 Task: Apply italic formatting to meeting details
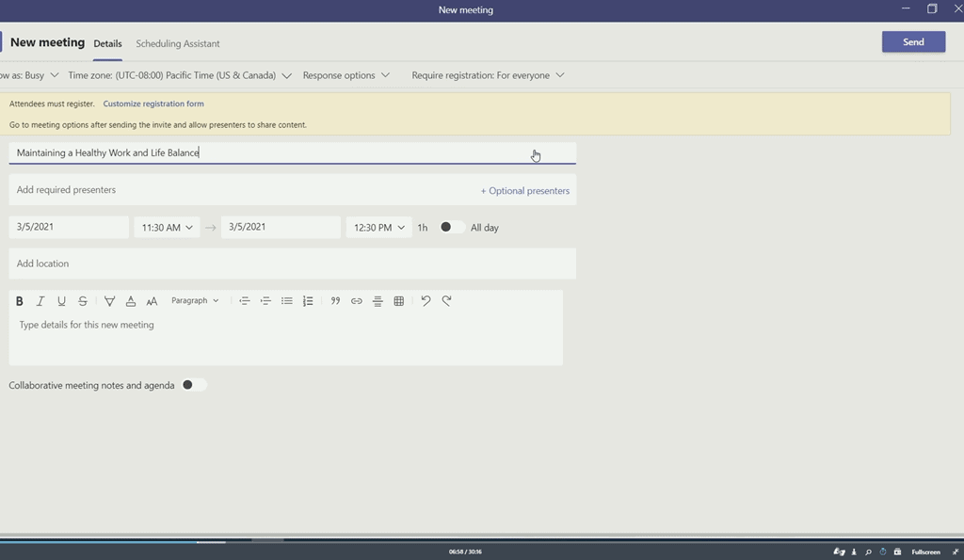tap(40, 301)
